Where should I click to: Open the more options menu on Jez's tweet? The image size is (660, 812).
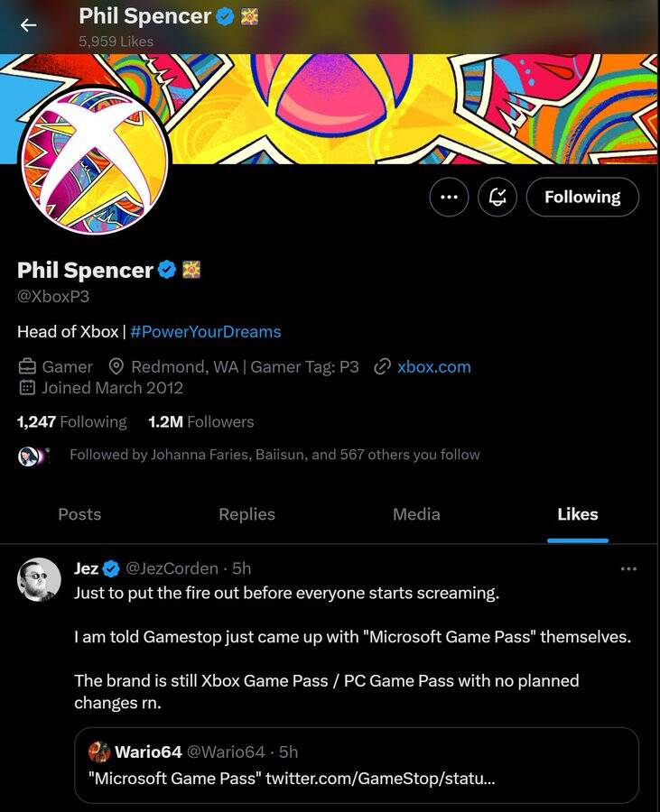pyautogui.click(x=628, y=568)
